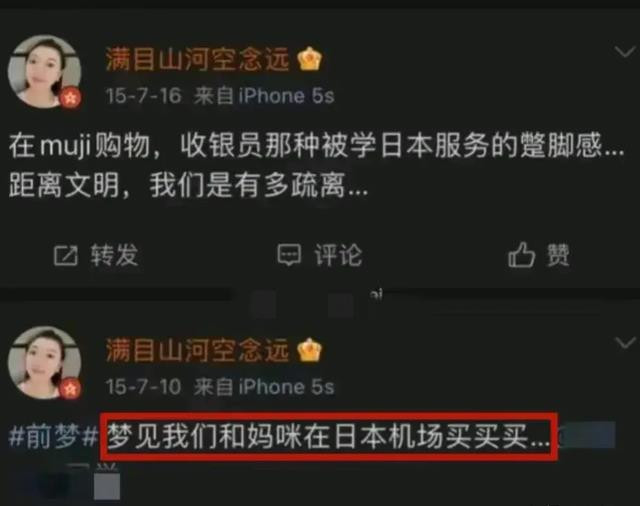Tap the 赞 label
The image size is (640, 506).
click(x=558, y=255)
